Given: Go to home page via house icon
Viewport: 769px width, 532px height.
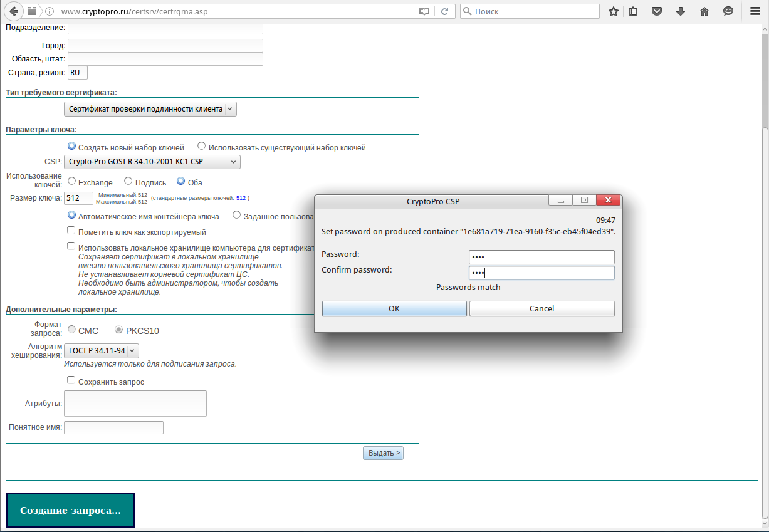Looking at the screenshot, I should (704, 11).
